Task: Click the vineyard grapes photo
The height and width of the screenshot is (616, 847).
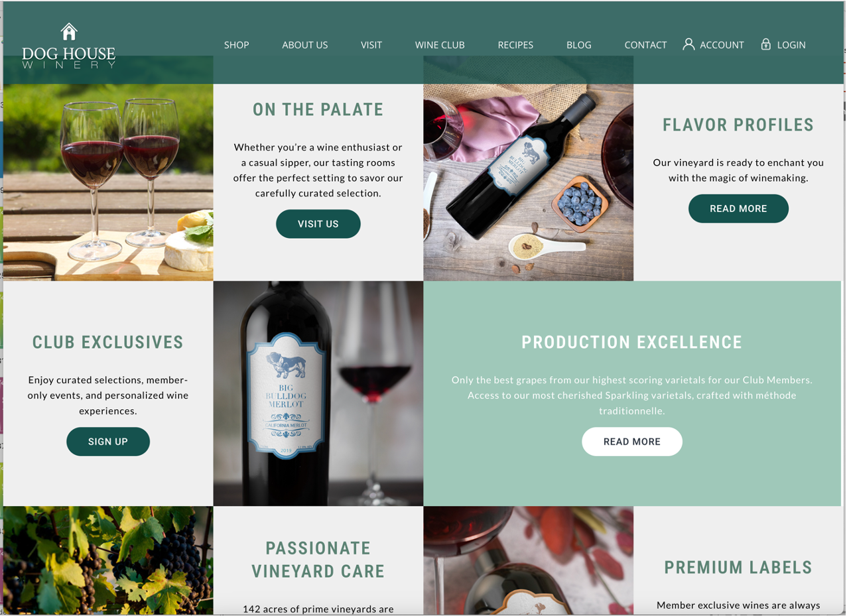Action: point(108,560)
